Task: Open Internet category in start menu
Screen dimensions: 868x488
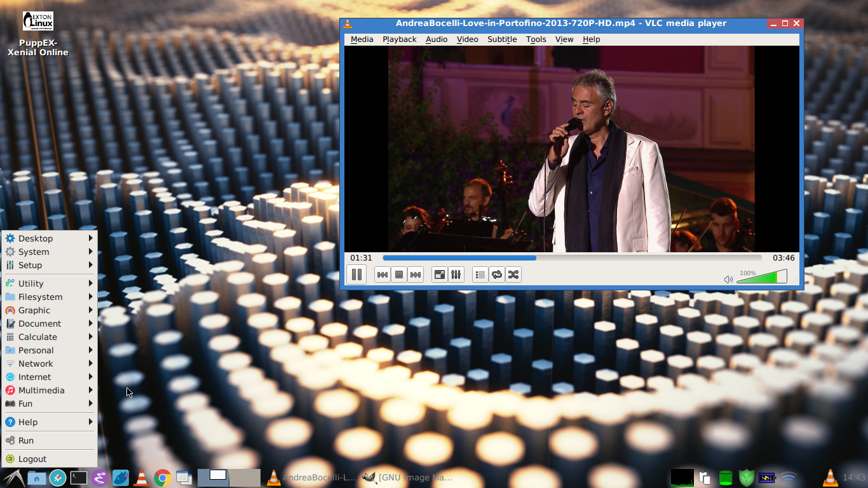Action: (x=50, y=377)
